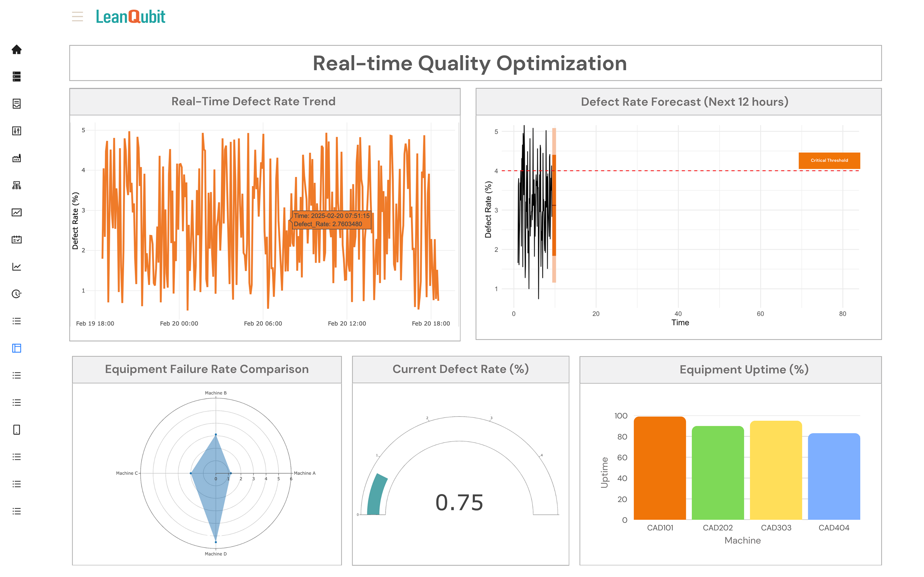Select the trend chart box sidebar icon

click(16, 212)
